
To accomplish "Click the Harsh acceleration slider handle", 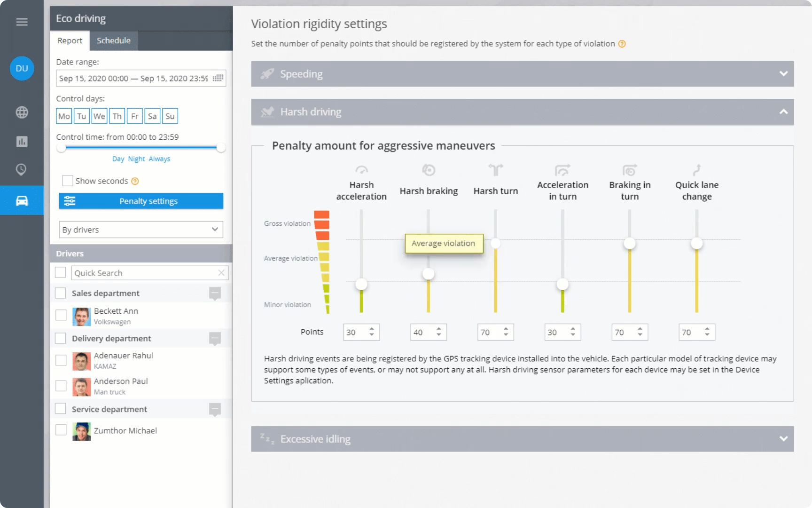I will pyautogui.click(x=361, y=284).
